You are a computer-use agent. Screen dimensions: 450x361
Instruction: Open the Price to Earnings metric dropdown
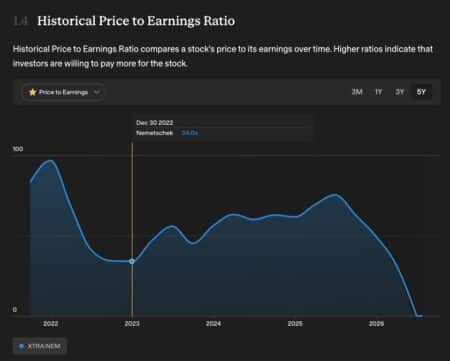click(63, 92)
